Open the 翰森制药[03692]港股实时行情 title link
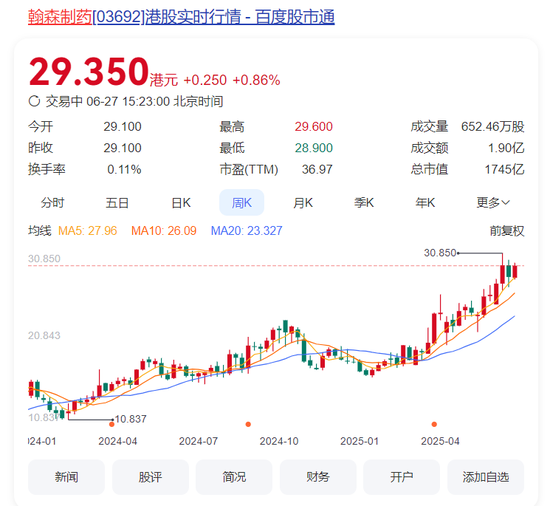Screen dimensions: 550x506 tap(181, 17)
